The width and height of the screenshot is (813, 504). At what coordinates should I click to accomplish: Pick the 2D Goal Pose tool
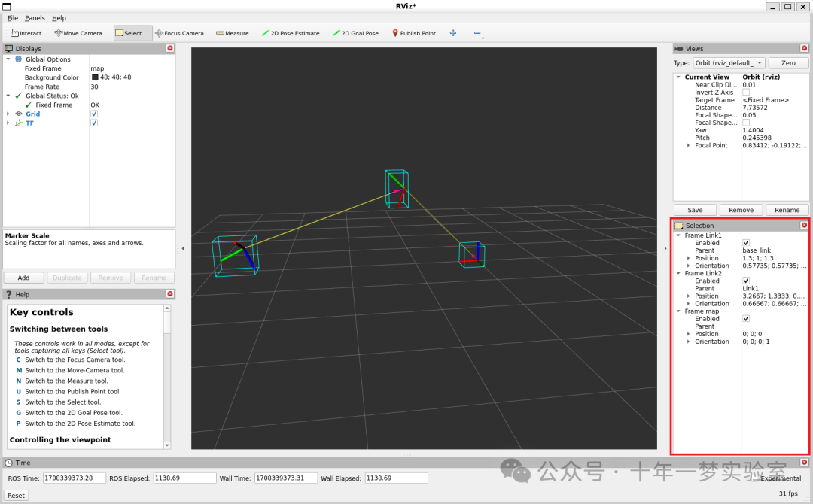[x=355, y=33]
